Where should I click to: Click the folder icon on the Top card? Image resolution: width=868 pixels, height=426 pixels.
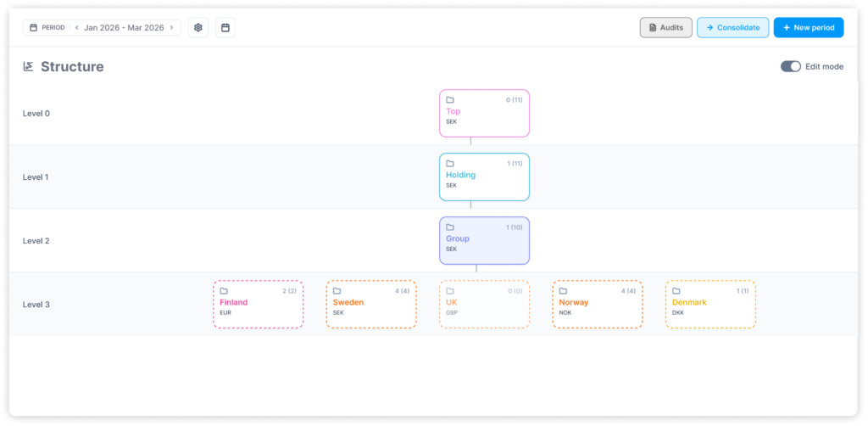click(450, 100)
